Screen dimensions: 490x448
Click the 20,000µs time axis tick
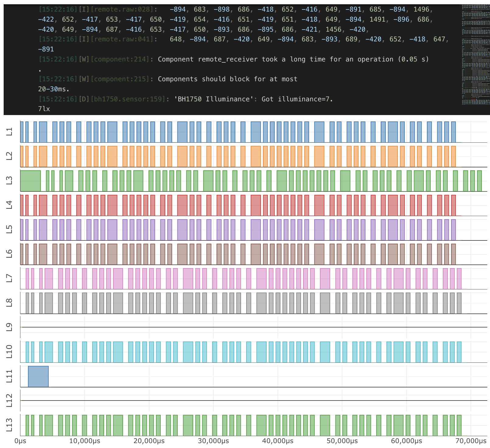click(x=149, y=441)
